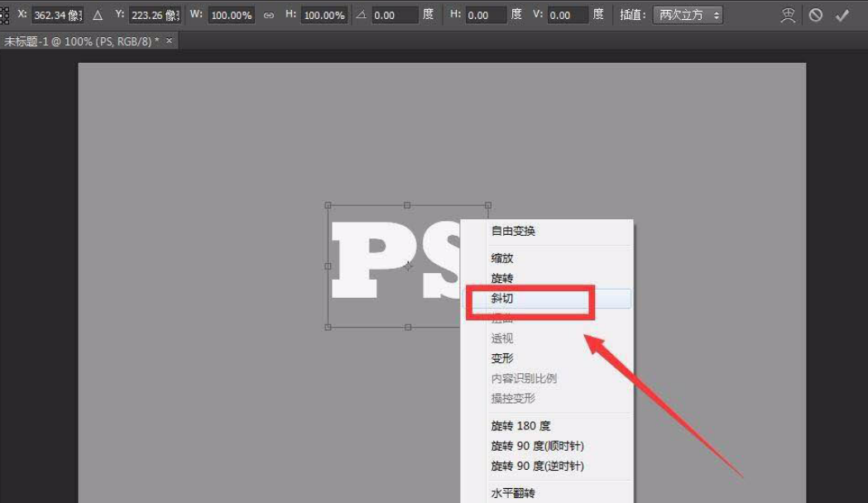Close the 未标题-1 document tab
Screen dimensions: 868x503
click(x=170, y=41)
